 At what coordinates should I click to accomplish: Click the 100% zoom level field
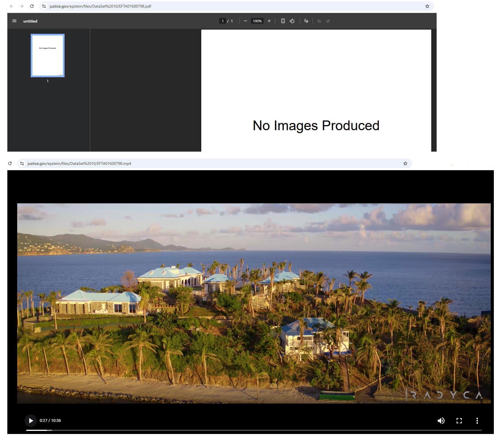click(x=257, y=21)
